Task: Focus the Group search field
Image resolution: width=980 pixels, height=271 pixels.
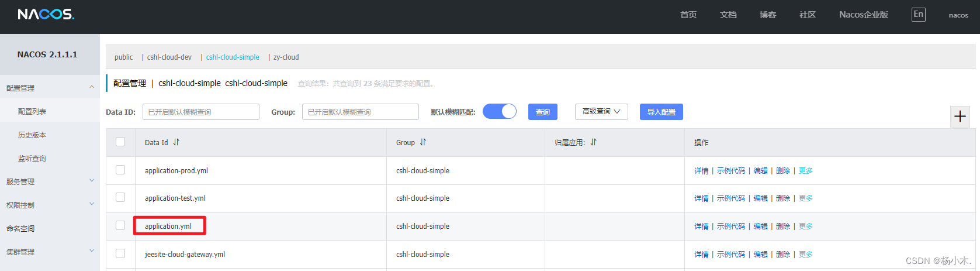Action: point(361,112)
